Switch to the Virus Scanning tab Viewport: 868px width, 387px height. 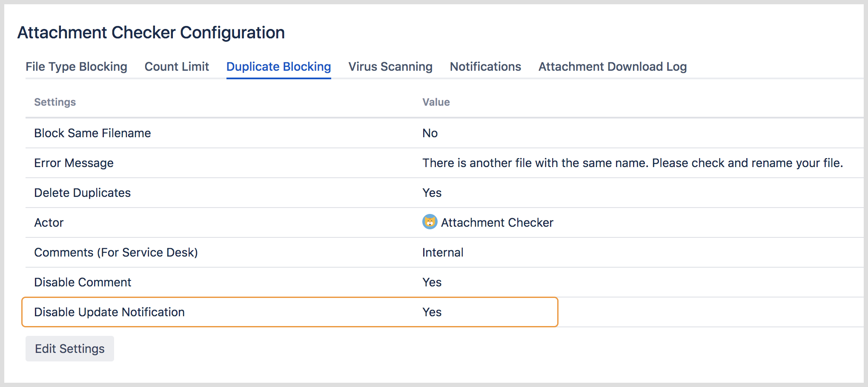tap(390, 66)
